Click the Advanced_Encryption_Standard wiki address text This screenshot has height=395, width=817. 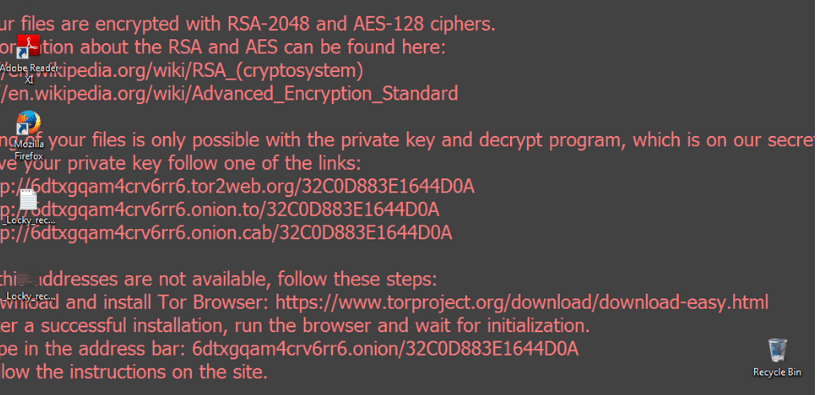(x=229, y=94)
